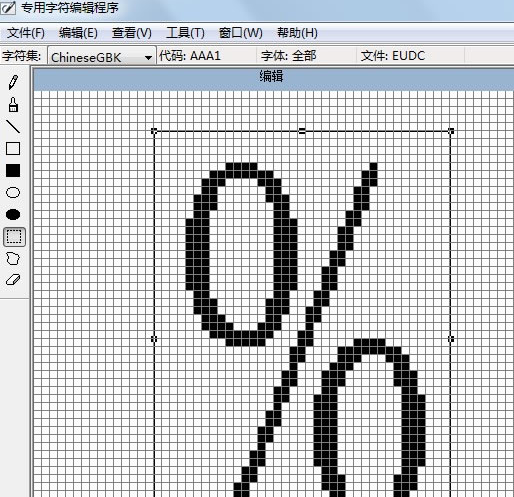The width and height of the screenshot is (514, 497).
Task: Pick the Hollow Rectangle tool
Action: click(13, 148)
